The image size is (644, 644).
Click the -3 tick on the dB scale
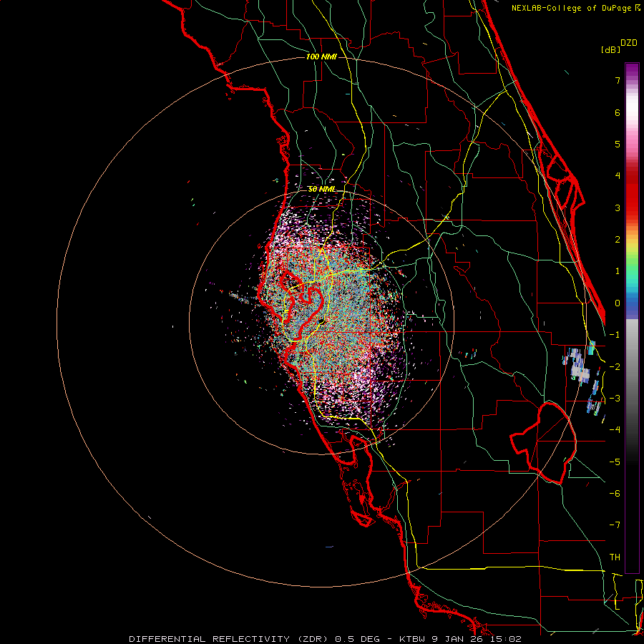click(615, 399)
